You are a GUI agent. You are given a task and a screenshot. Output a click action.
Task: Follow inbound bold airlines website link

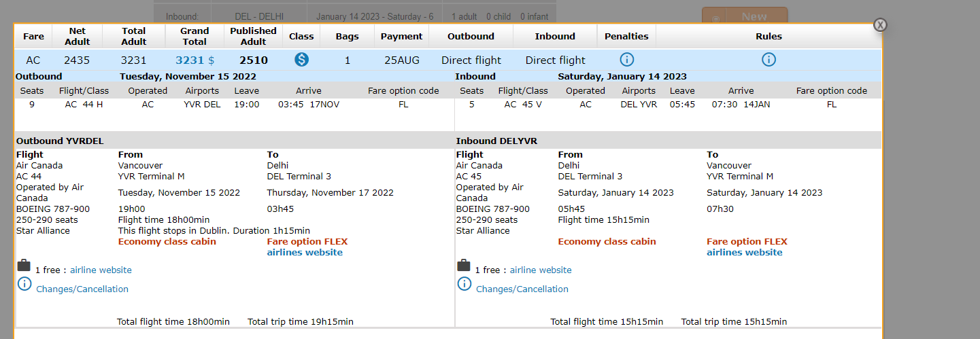(x=745, y=252)
